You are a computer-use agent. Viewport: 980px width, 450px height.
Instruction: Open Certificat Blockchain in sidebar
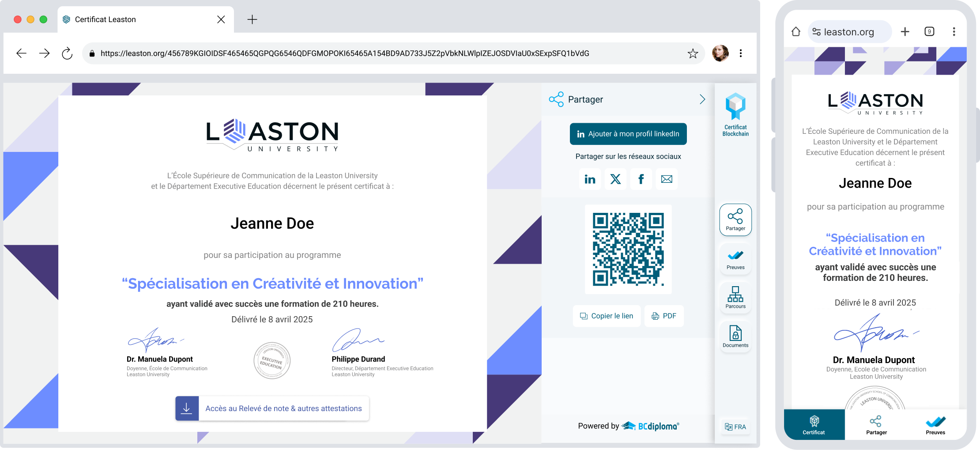(x=735, y=115)
